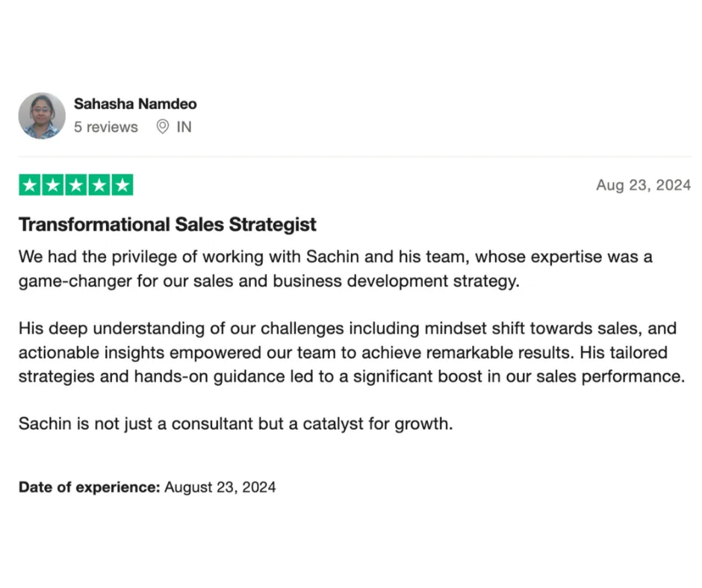Screen dimensions: 702x588
Task: Click the "Aug 23, 2024" review date
Action: [643, 185]
